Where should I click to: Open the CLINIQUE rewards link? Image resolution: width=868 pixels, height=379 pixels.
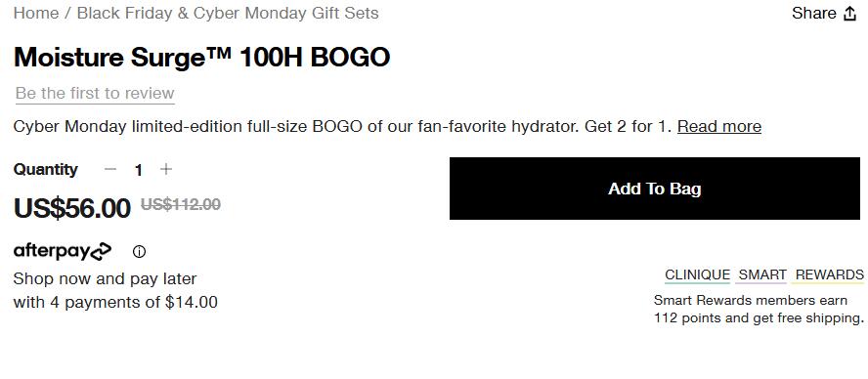point(697,275)
